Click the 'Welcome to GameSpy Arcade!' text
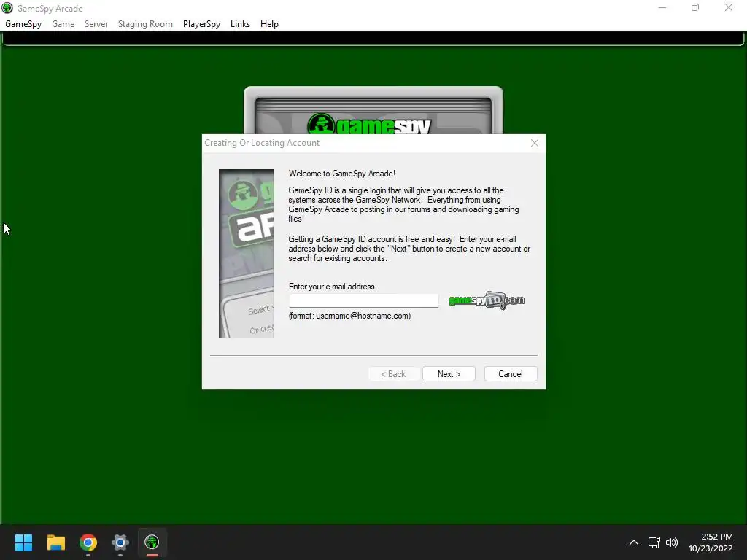 [341, 174]
